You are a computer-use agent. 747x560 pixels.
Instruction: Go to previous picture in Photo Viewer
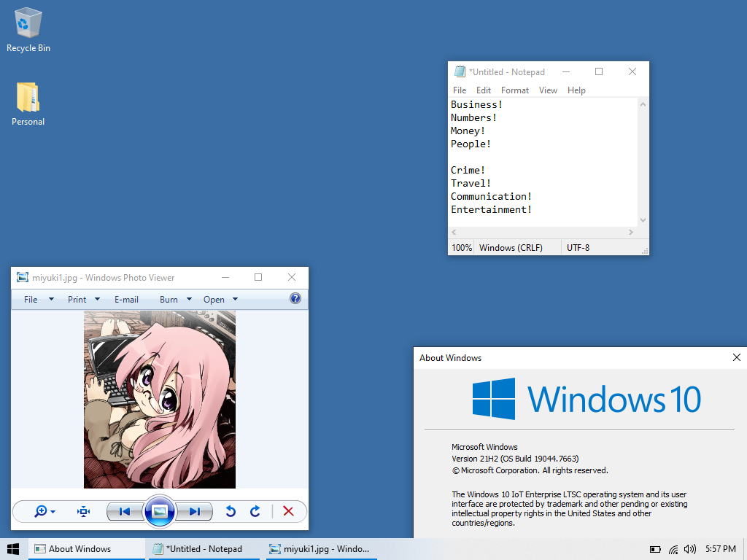(125, 512)
